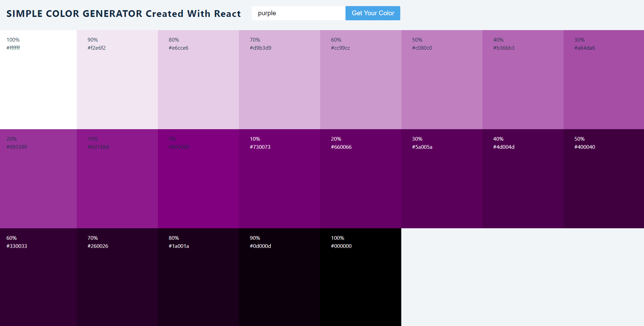The image size is (644, 326).
Task: Choose the #0d000d shade swatch
Action: click(280, 277)
